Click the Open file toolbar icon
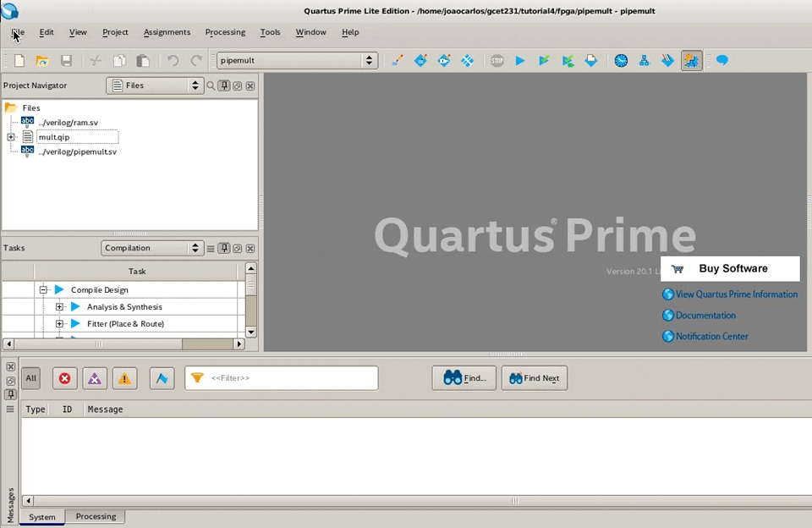The width and height of the screenshot is (812, 528). coord(42,61)
